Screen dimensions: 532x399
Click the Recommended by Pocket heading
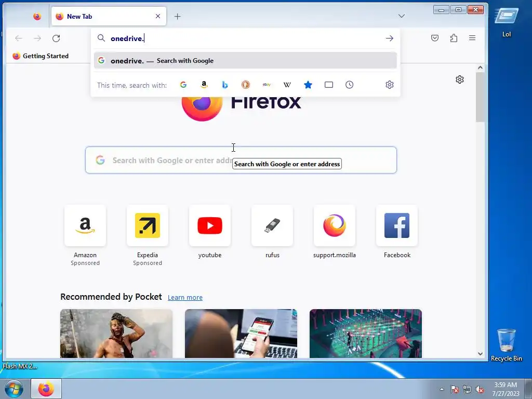pos(111,297)
